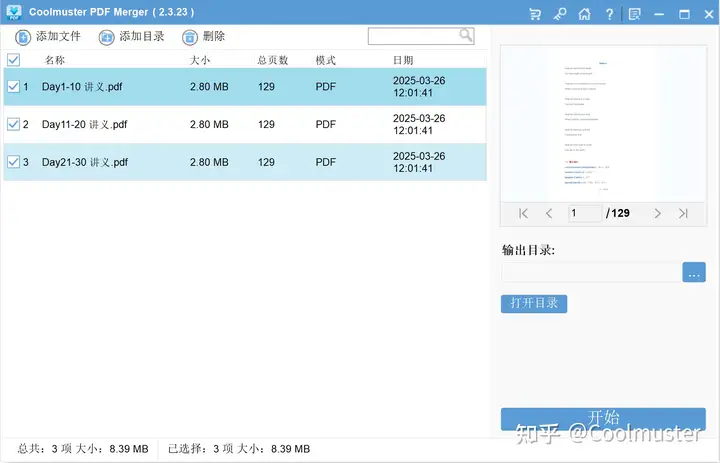
Task: Go to next preview page
Action: point(658,213)
